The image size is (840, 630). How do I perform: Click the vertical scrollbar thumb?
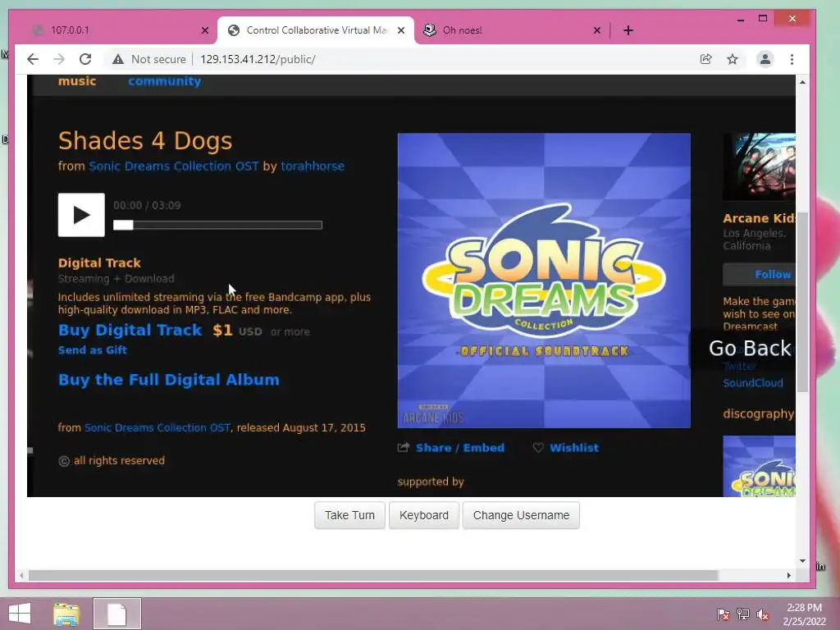click(x=802, y=303)
